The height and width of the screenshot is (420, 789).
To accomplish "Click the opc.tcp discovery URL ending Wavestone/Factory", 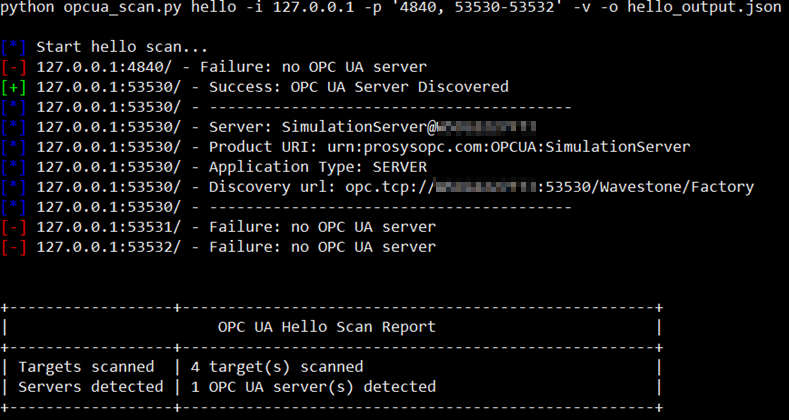I will click(549, 187).
